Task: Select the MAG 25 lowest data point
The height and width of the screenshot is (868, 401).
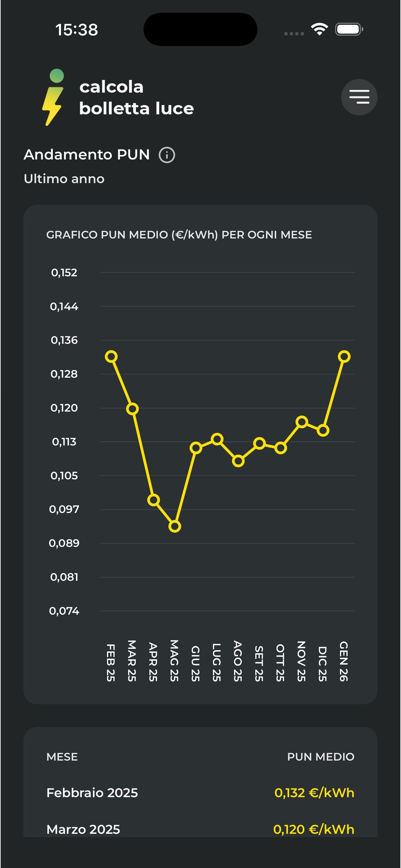Action: coord(175,526)
